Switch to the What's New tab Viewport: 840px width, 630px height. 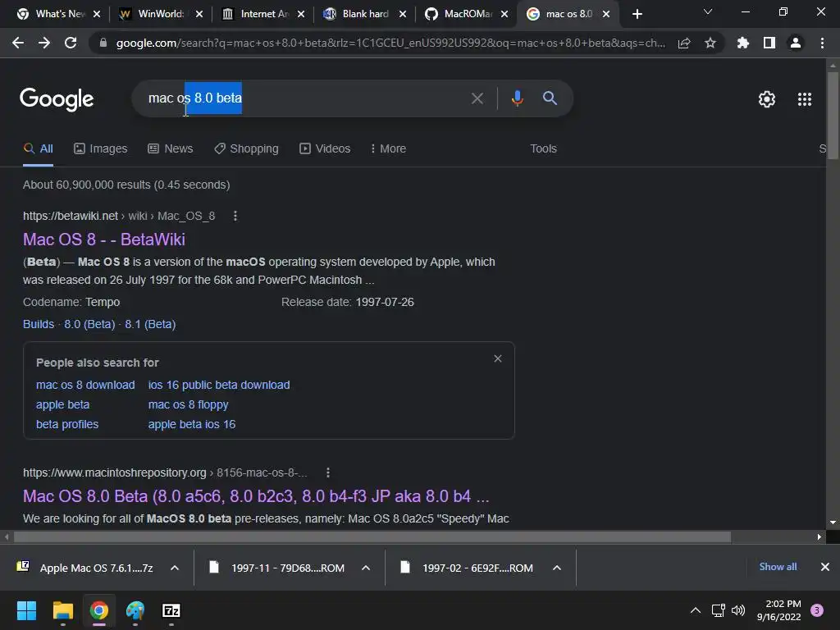tap(59, 14)
